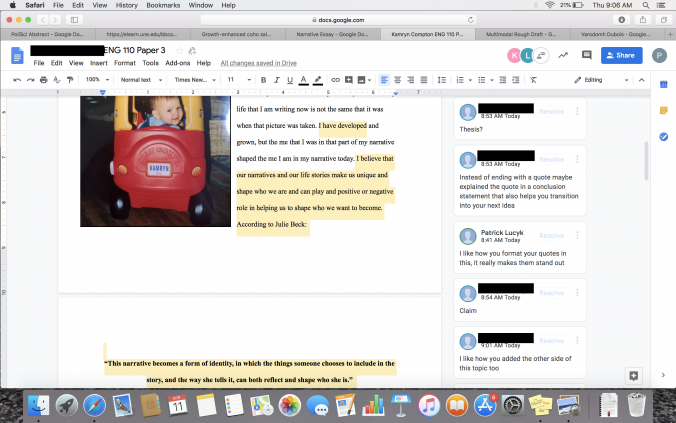Toggle underline formatting
Viewport: 676px width, 423px height.
290,80
